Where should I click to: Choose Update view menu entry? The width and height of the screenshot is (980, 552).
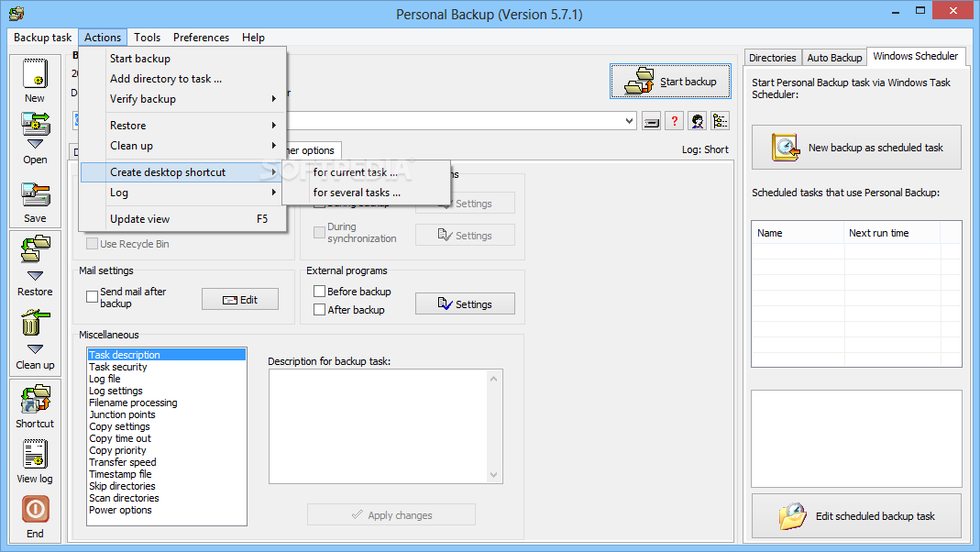click(183, 219)
